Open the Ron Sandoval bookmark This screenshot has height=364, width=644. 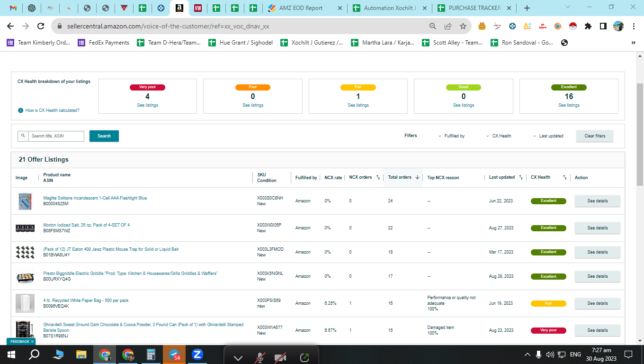pos(522,43)
